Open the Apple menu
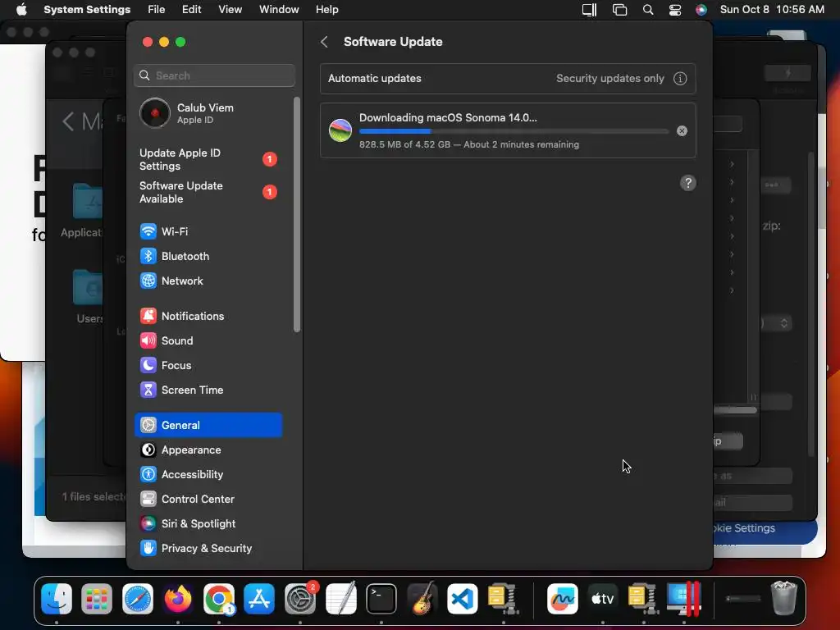The width and height of the screenshot is (840, 630). pos(21,10)
